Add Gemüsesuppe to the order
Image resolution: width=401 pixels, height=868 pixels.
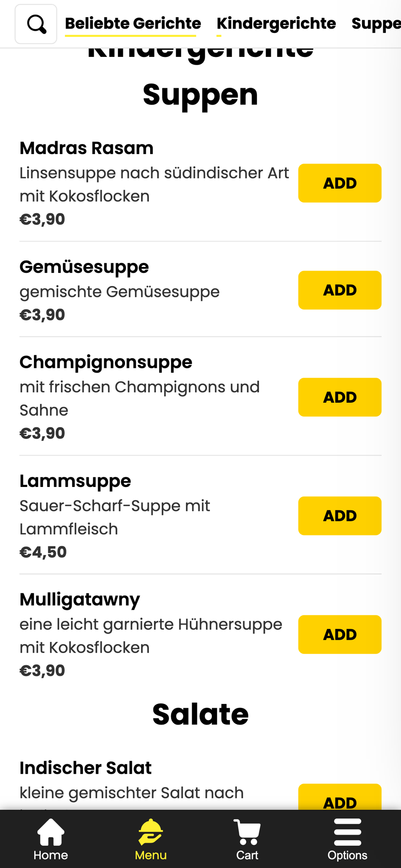pos(340,290)
